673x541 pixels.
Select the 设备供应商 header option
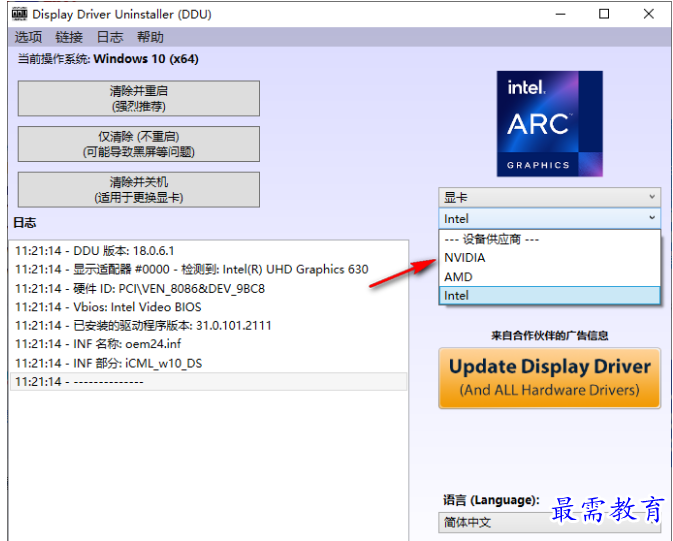[549, 239]
